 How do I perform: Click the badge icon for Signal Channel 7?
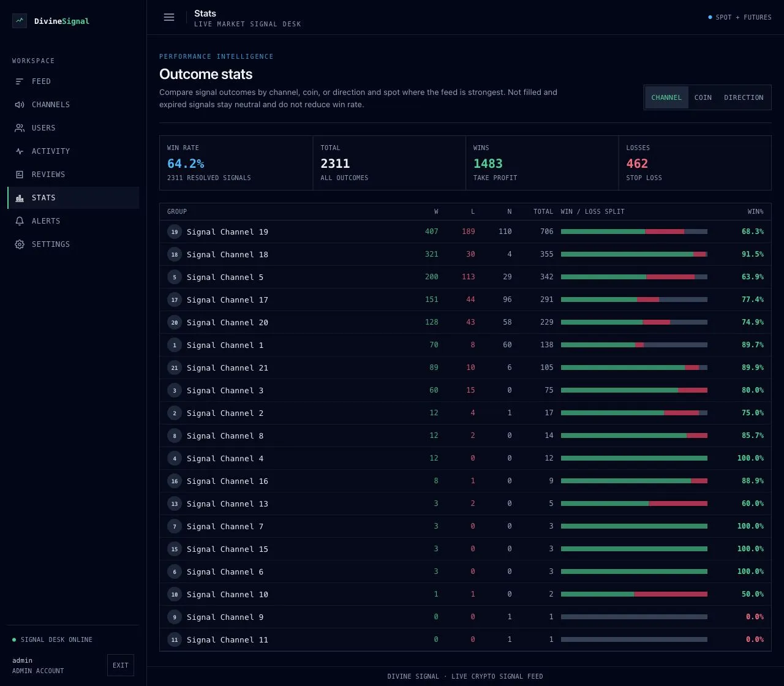tap(175, 526)
